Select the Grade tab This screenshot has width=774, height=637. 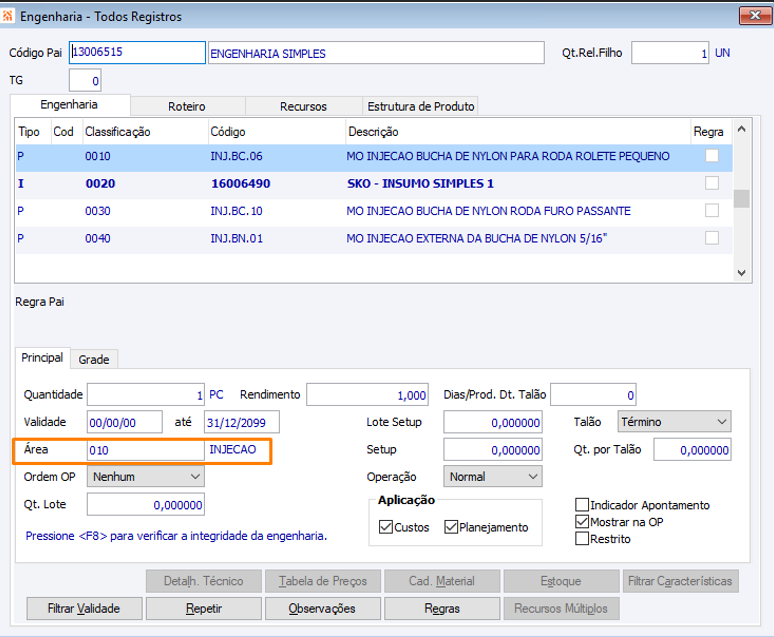(x=94, y=359)
